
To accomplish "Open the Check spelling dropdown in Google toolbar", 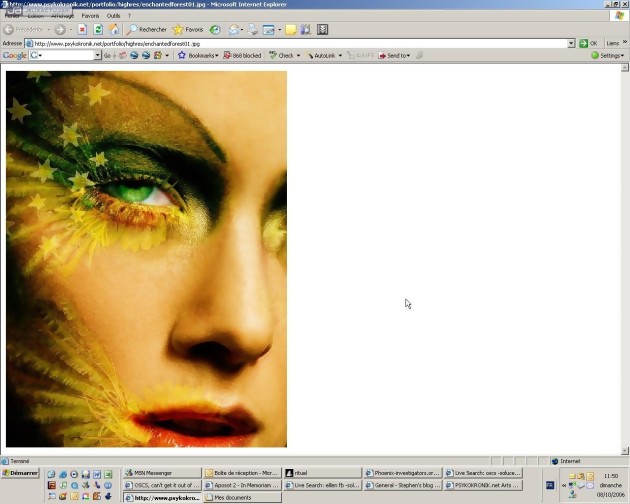I will 284,56.
